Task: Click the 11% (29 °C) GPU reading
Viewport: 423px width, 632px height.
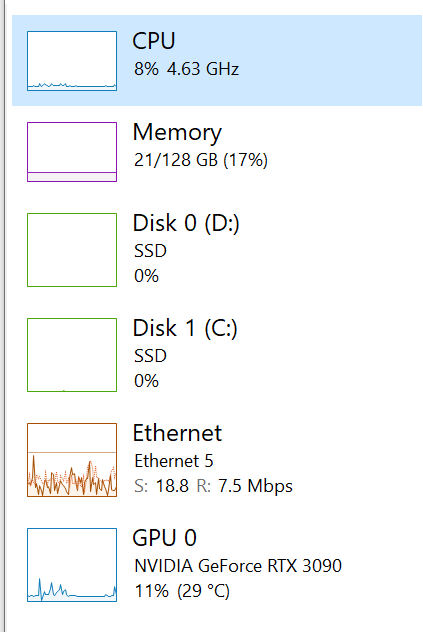Action: pyautogui.click(x=182, y=591)
